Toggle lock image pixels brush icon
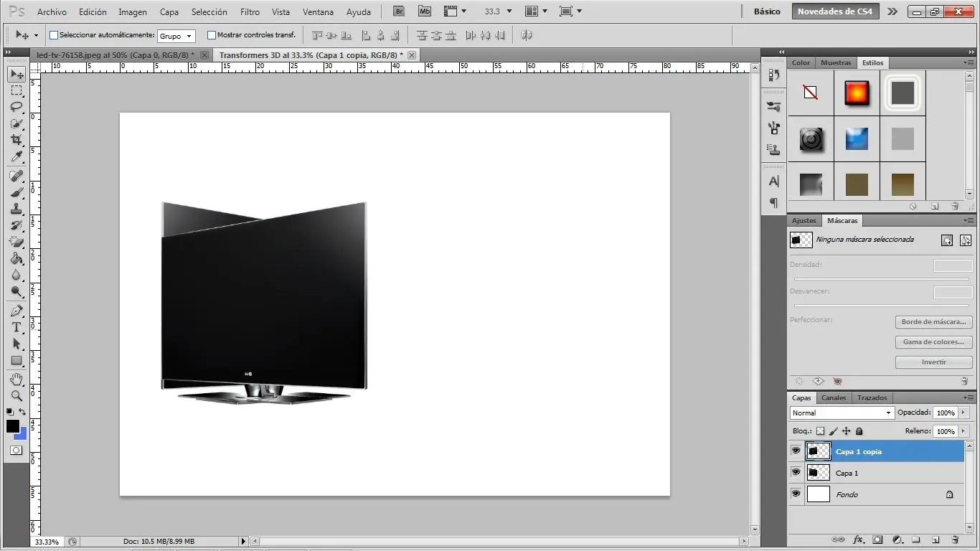 click(x=833, y=431)
